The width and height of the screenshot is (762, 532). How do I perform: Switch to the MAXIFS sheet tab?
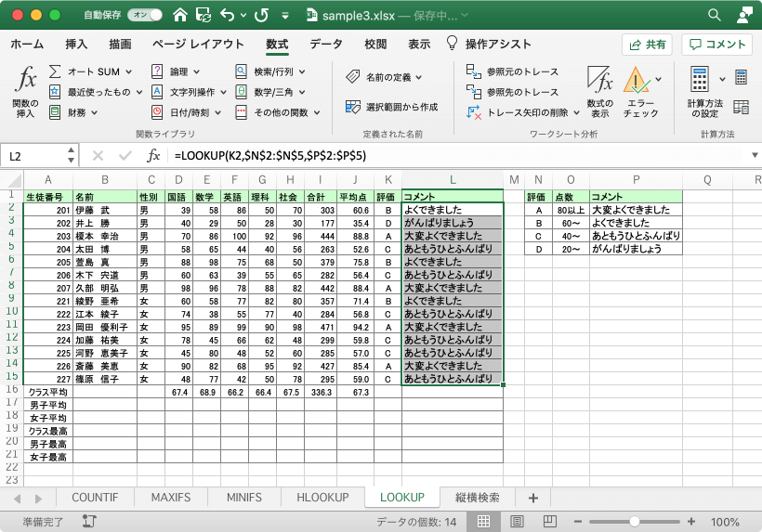tap(171, 498)
